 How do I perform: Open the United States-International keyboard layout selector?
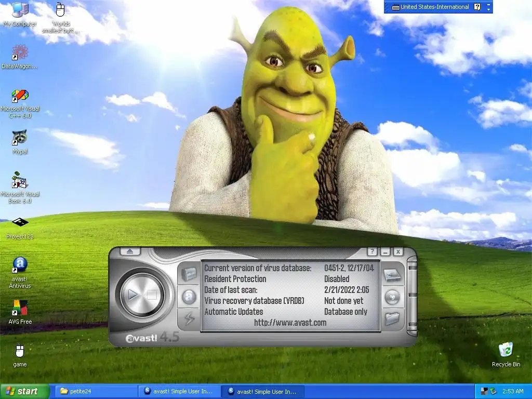[435, 7]
